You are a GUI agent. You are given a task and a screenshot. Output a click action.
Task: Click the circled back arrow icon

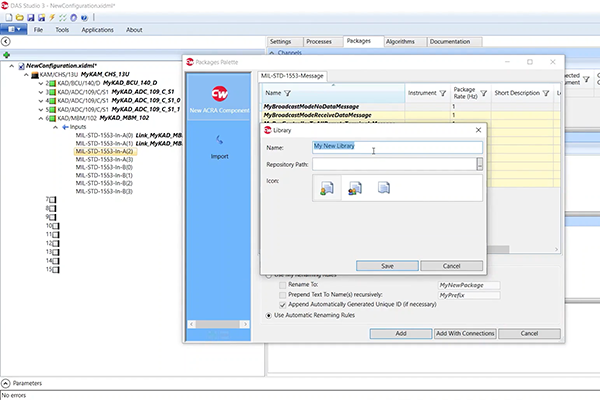(6, 41)
